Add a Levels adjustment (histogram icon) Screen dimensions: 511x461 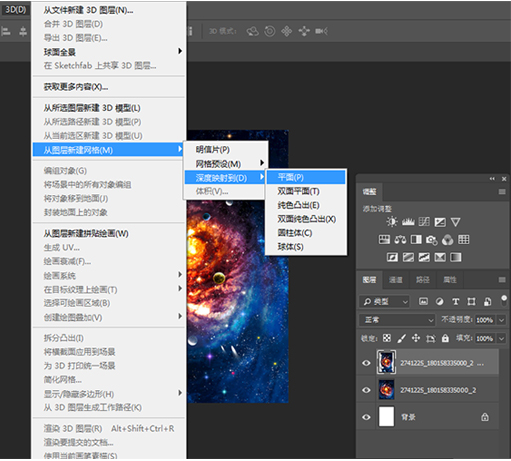408,222
